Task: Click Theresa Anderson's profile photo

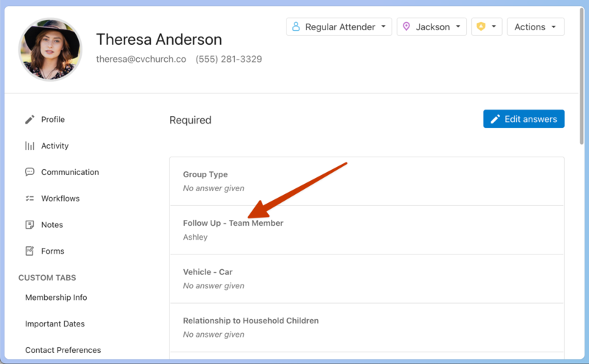Action: pyautogui.click(x=51, y=49)
